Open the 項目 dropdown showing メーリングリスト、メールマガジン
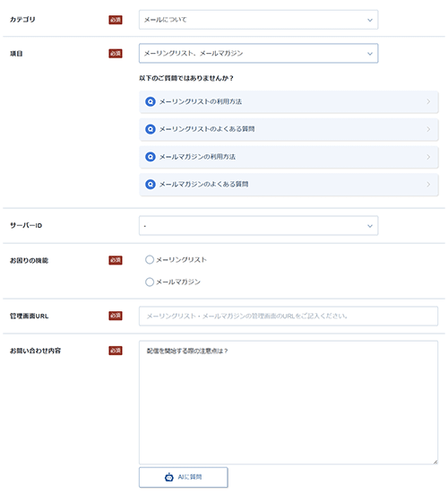Viewport: 448px width, 495px height. 258,53
